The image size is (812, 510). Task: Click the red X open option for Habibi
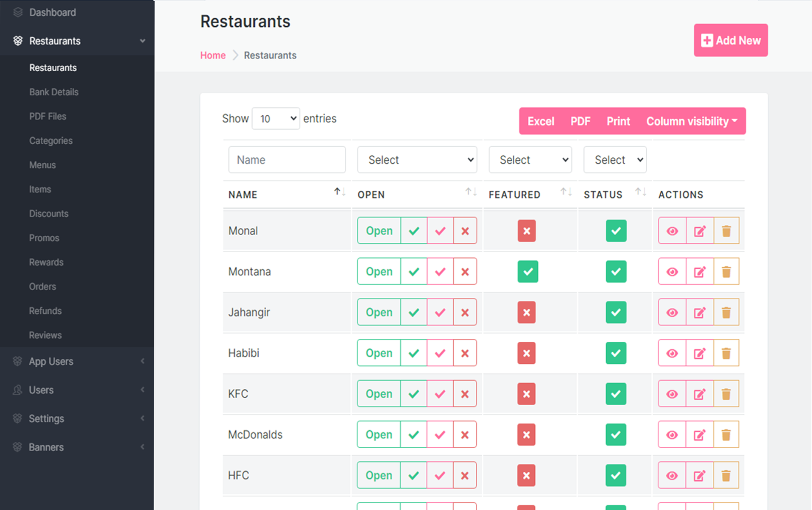click(x=465, y=353)
